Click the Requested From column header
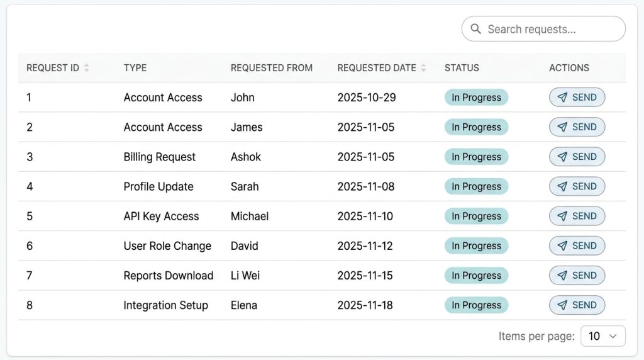Viewport: 644px width, 360px height. pos(271,68)
